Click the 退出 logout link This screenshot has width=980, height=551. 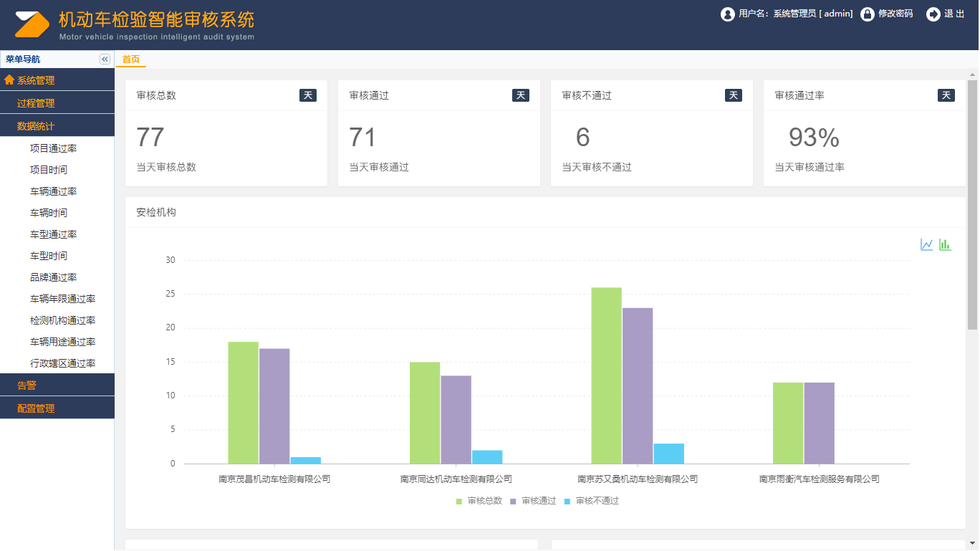point(954,14)
